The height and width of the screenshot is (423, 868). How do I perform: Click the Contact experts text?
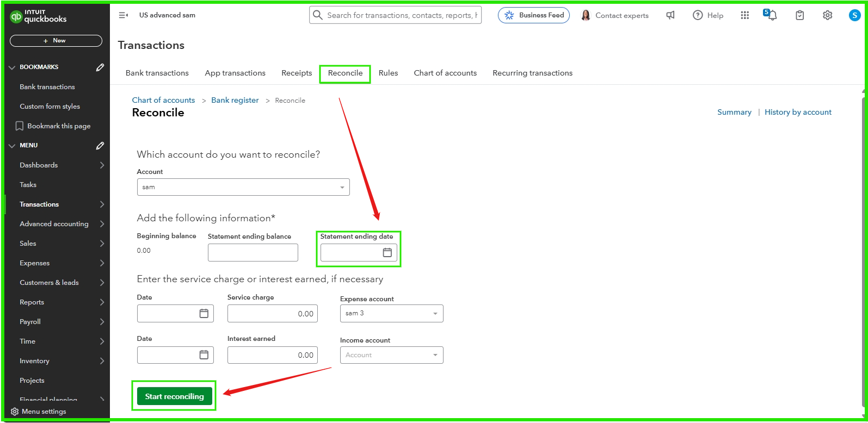pyautogui.click(x=622, y=15)
